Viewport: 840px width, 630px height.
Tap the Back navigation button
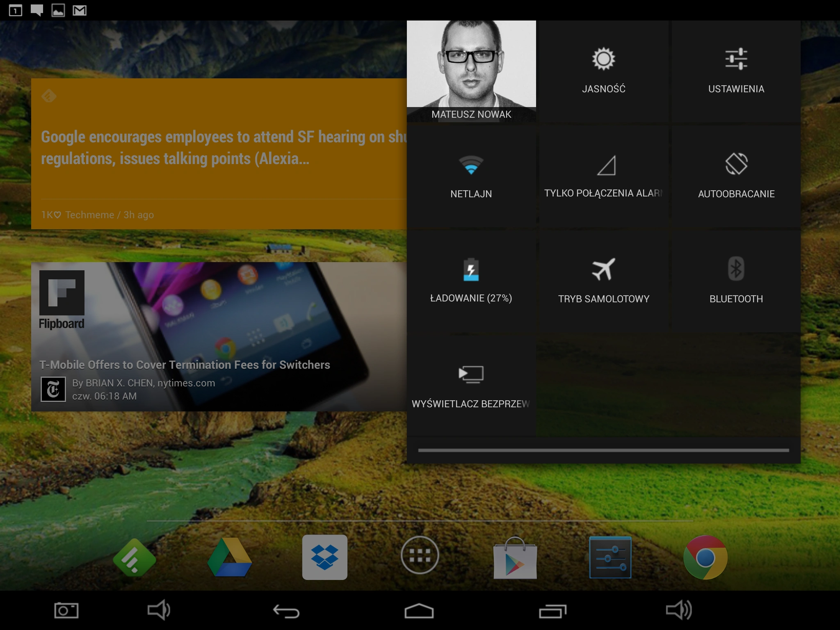(286, 611)
